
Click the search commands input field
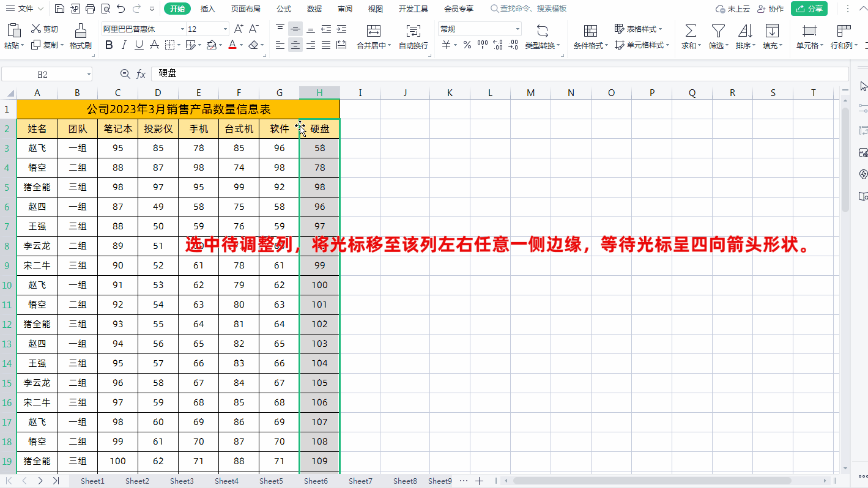529,9
